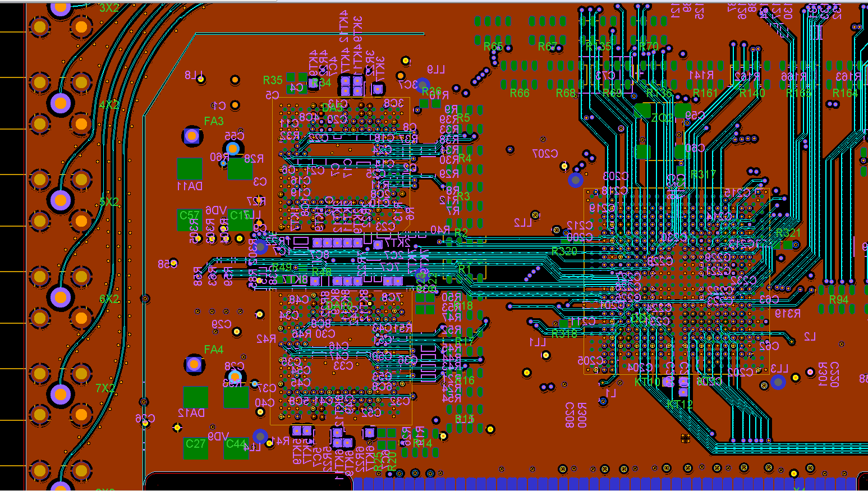The width and height of the screenshot is (868, 491).
Task: Click the R35 resistor label
Action: coord(273,81)
